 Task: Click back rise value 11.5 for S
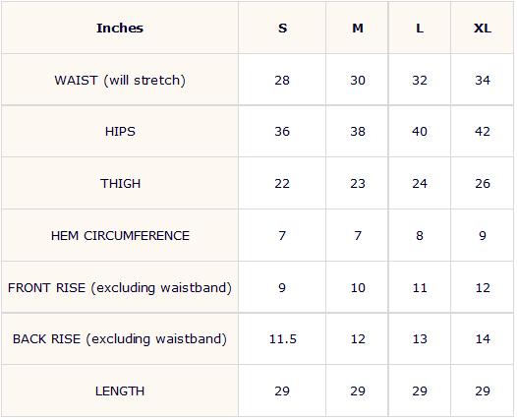tap(282, 339)
